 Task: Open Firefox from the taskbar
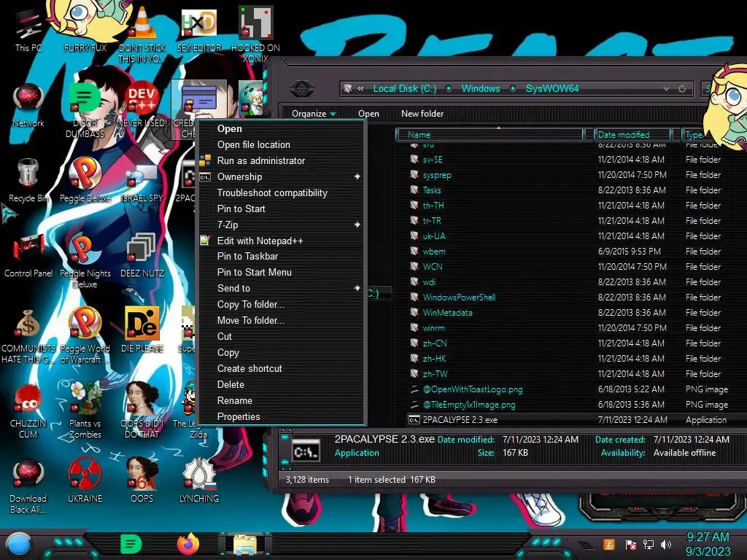click(x=188, y=544)
